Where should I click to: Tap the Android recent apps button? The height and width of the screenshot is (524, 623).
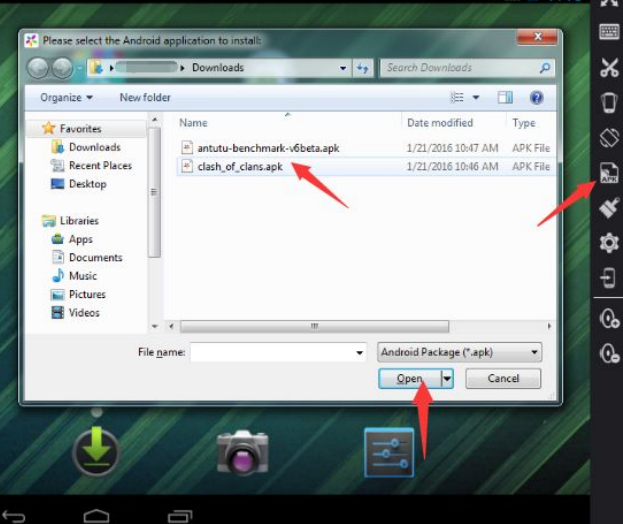pos(180,516)
